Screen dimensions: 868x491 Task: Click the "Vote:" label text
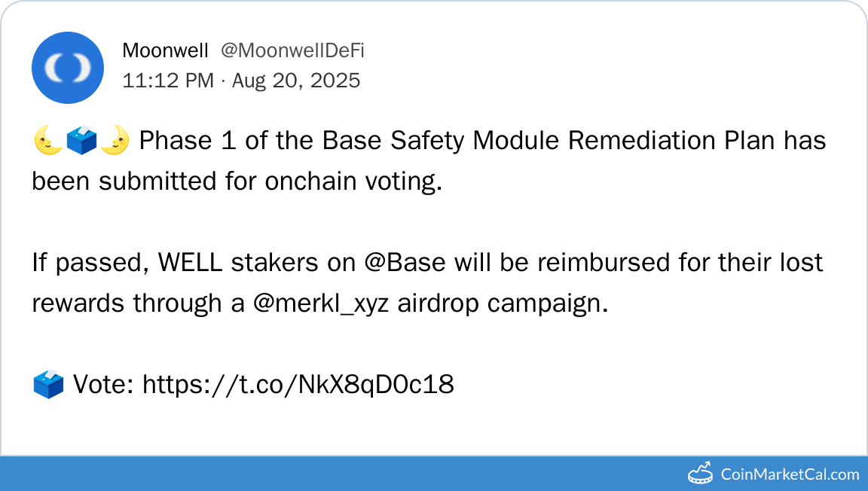tap(103, 385)
